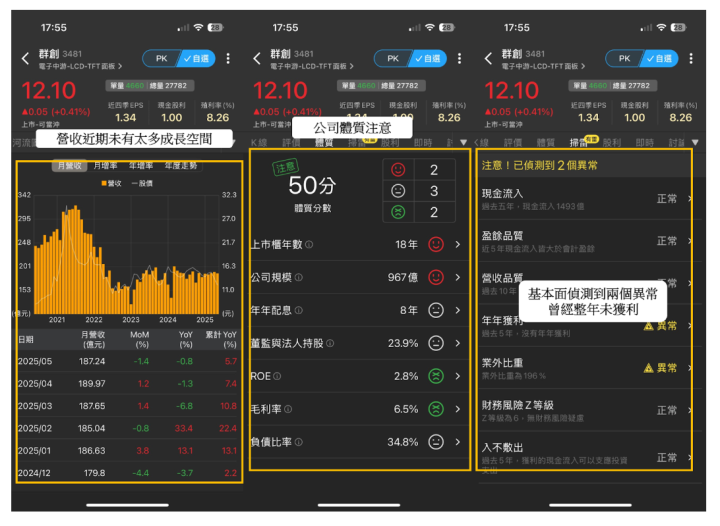Screen dimensions: 720x526
Task: Tap green sad face in score summary box
Action: [x=398, y=212]
